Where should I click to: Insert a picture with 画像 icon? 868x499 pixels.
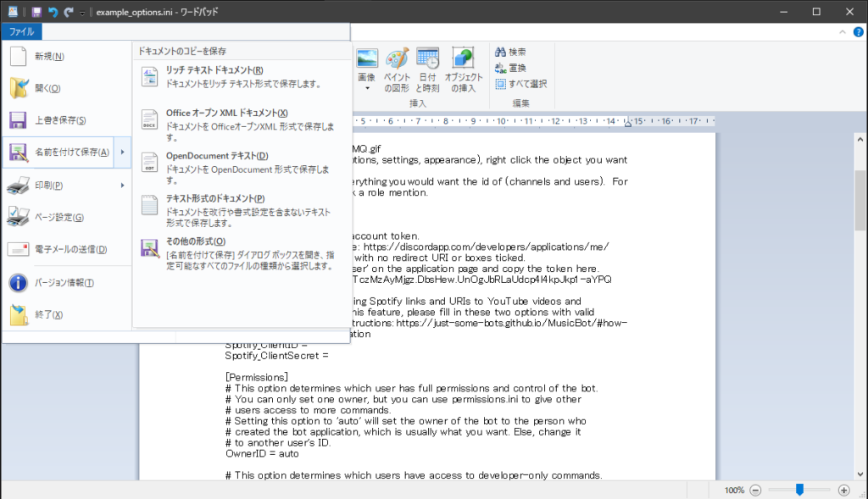click(367, 58)
